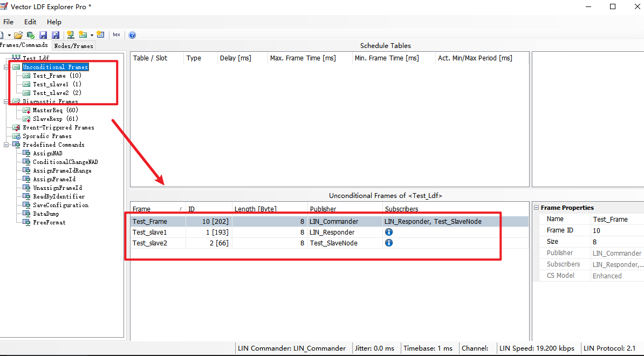Screen dimensions: 644x356
Task: Click the Test_slave1 subscribers info icon
Action: click(388, 232)
